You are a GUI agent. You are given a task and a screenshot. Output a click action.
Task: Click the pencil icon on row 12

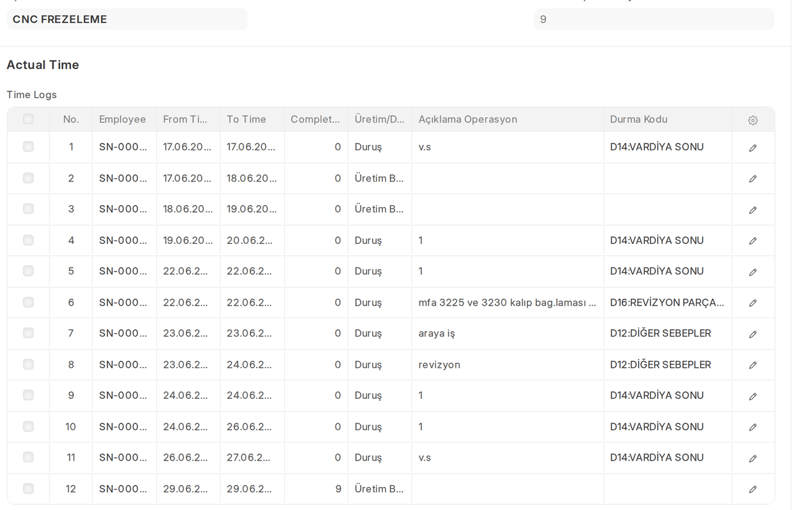click(x=752, y=489)
